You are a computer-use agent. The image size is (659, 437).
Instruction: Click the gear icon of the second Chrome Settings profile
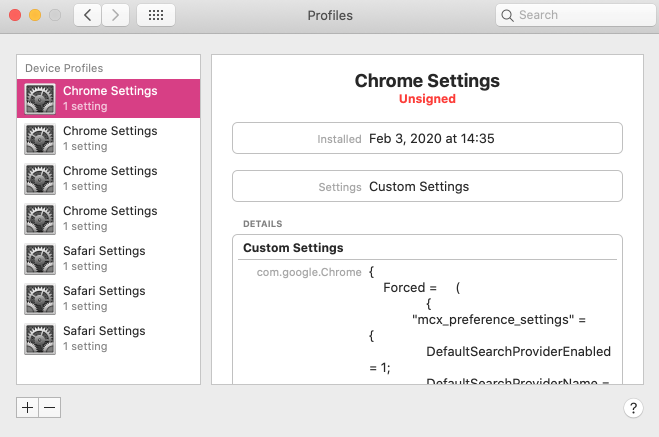[40, 139]
